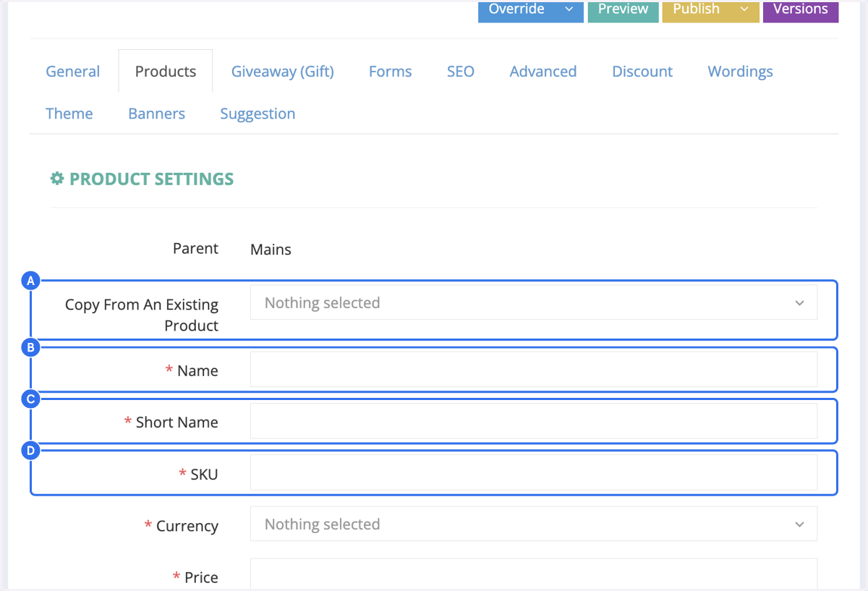Click the PRODUCT SETTINGS heading text

(152, 179)
